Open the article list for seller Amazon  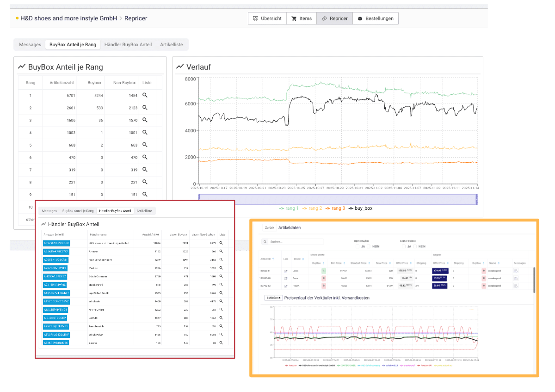221,251
